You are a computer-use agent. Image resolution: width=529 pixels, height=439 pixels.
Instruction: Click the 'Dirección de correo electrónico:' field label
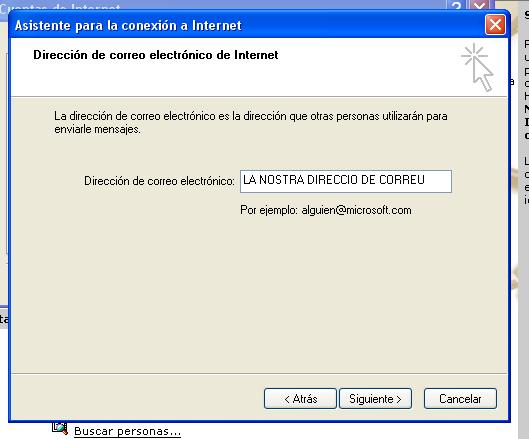(x=159, y=181)
